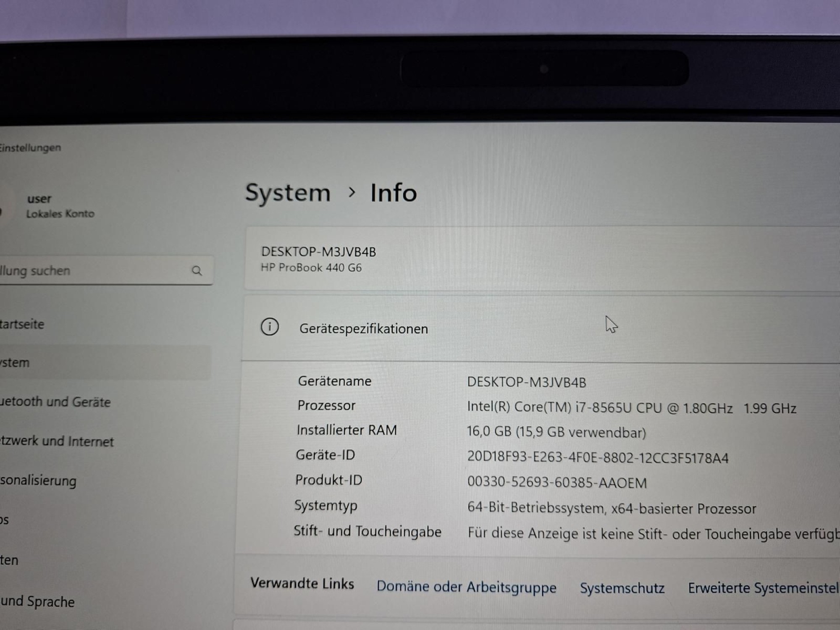This screenshot has height=630, width=840.
Task: Click the Installierter RAM value
Action: click(556, 432)
